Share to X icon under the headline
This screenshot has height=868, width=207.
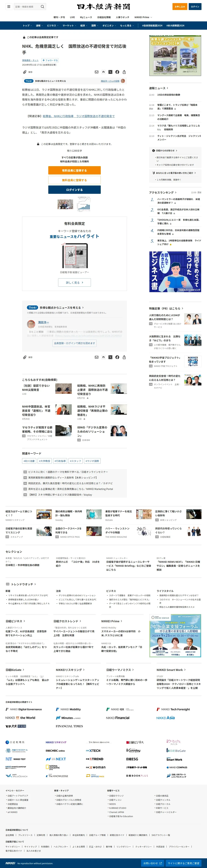pyautogui.click(x=110, y=72)
